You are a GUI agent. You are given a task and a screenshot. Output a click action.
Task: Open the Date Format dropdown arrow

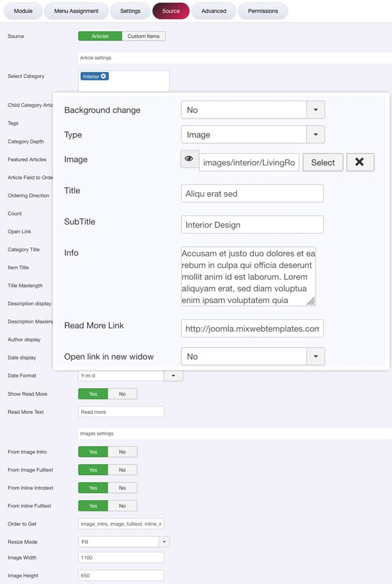tap(173, 376)
